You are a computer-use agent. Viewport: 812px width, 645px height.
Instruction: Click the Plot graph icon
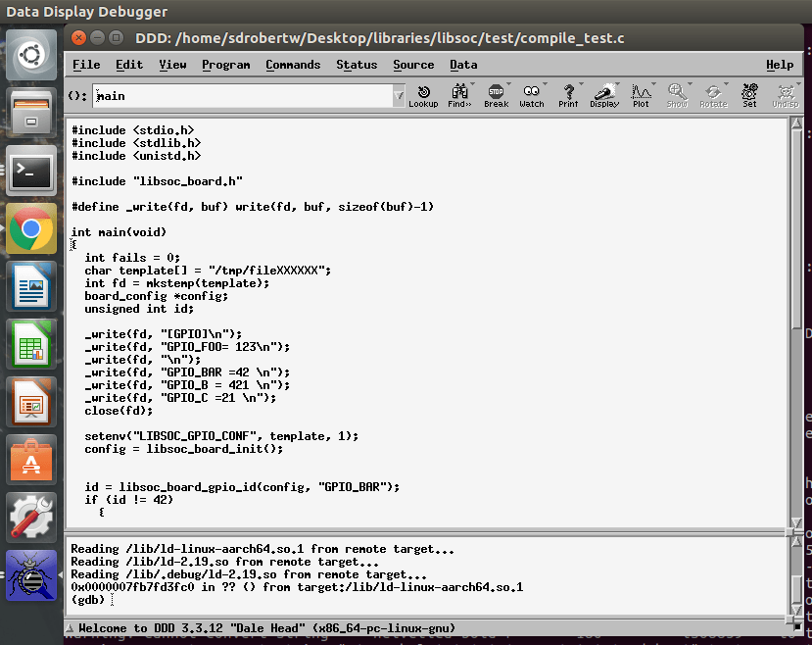pyautogui.click(x=641, y=95)
